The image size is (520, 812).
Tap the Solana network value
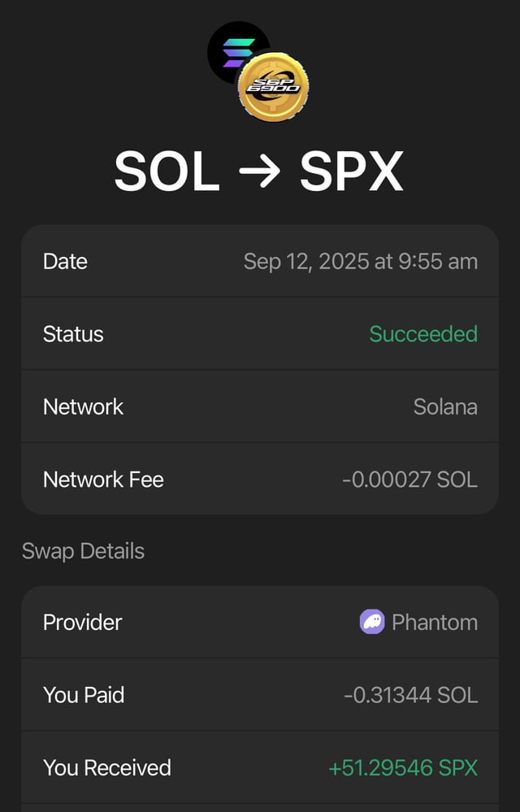coord(445,406)
